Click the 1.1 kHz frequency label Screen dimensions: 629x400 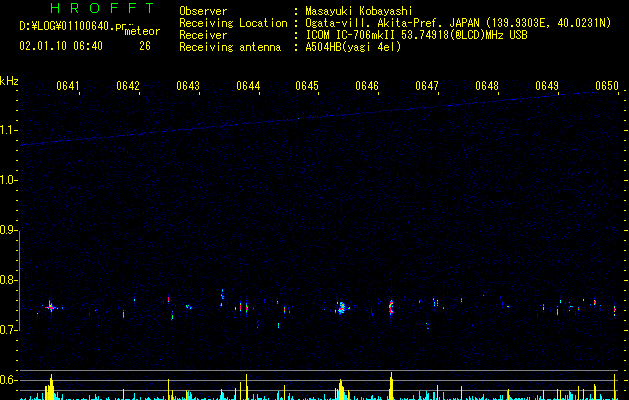click(x=8, y=130)
